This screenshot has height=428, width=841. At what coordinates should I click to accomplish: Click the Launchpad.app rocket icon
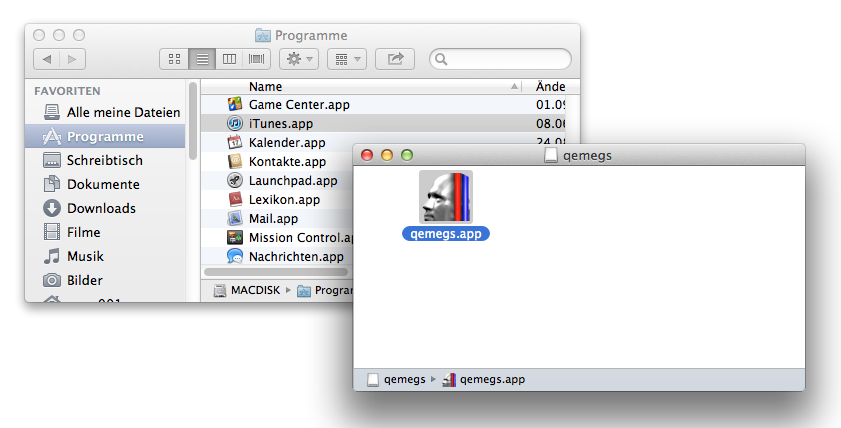click(235, 181)
